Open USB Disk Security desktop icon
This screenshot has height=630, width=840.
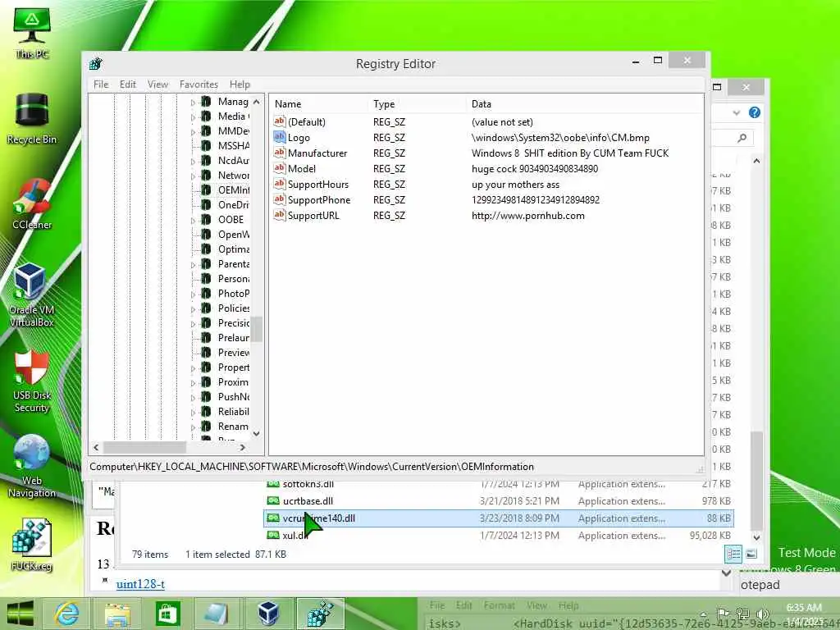point(32,381)
